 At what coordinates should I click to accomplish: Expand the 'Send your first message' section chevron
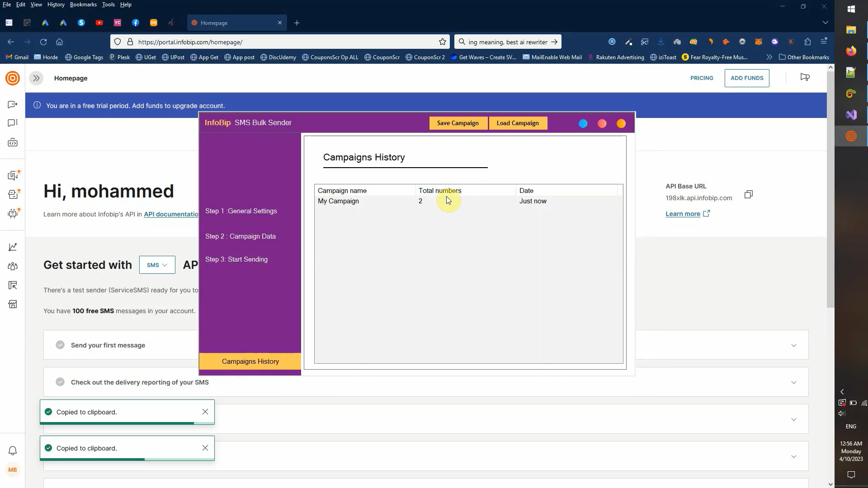(794, 345)
